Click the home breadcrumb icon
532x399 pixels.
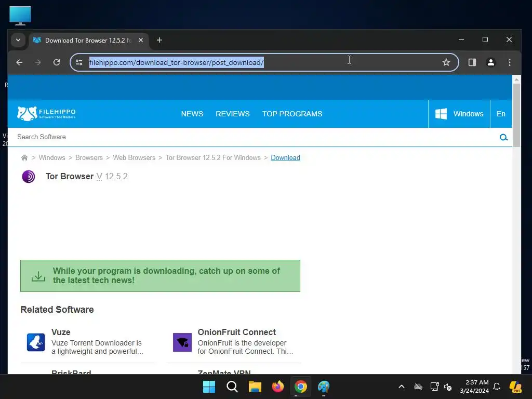coord(24,158)
